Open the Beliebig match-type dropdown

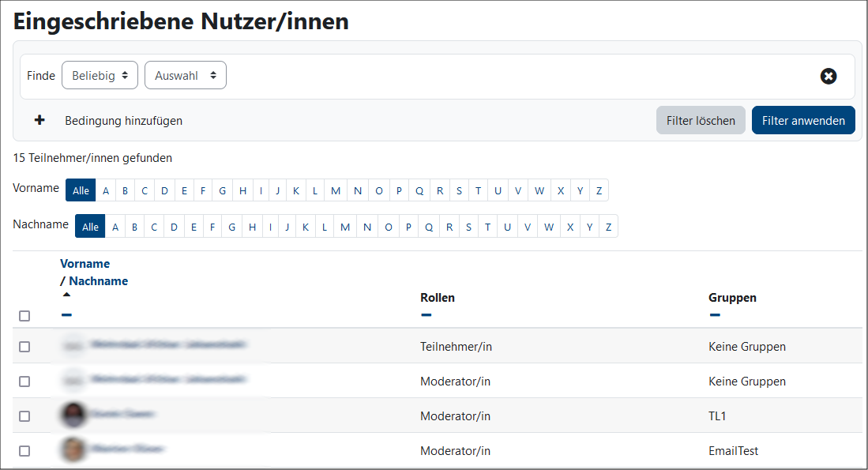click(100, 76)
